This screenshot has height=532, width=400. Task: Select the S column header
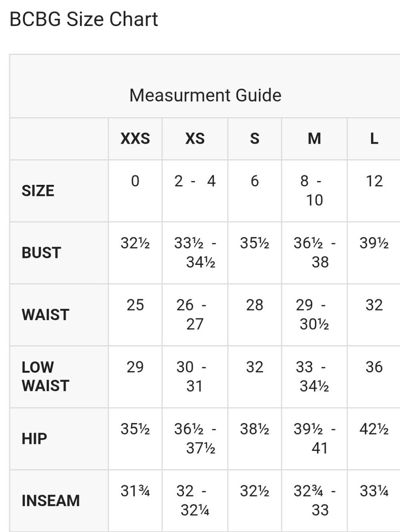(254, 139)
